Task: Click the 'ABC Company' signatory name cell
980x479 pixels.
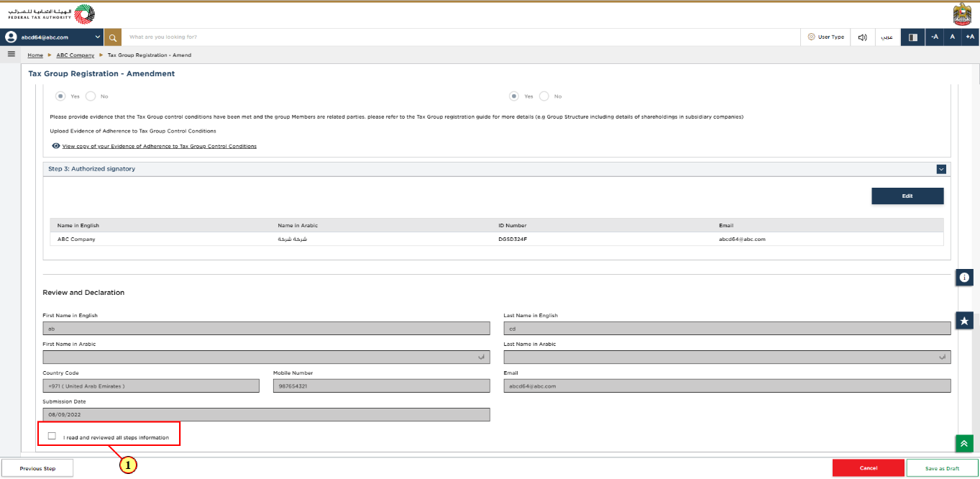Action: [x=76, y=239]
